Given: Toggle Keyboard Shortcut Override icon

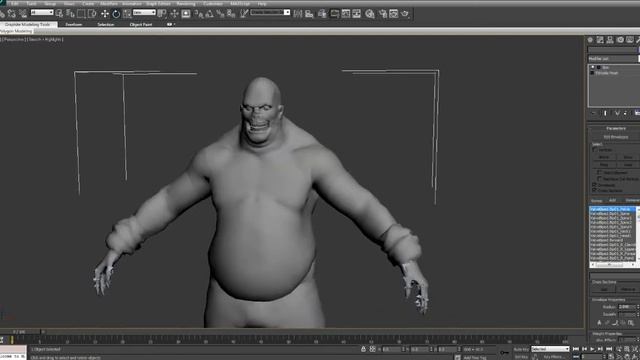Looking at the screenshot, I should pos(186,14).
